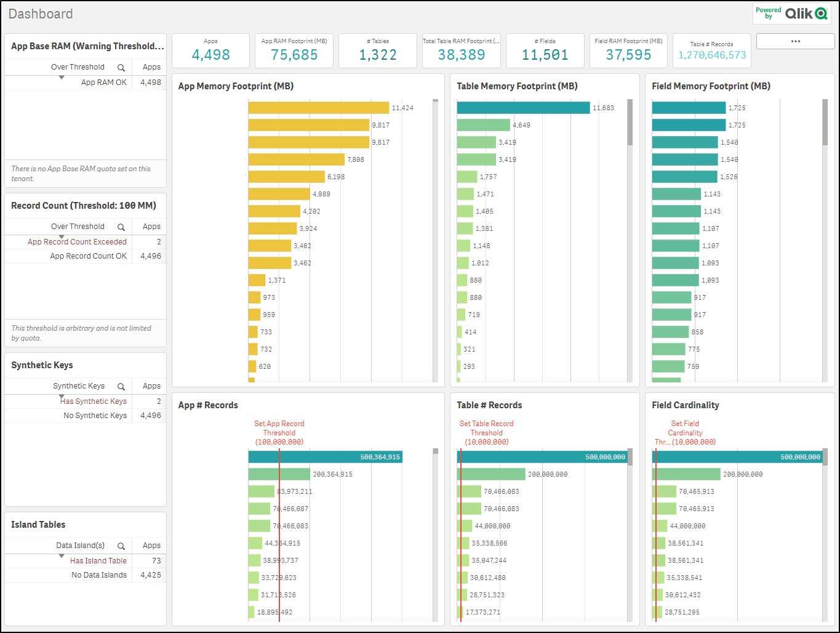Open search in App Base RAM's Over Threshold column
Image resolution: width=840 pixels, height=633 pixels.
pyautogui.click(x=121, y=67)
